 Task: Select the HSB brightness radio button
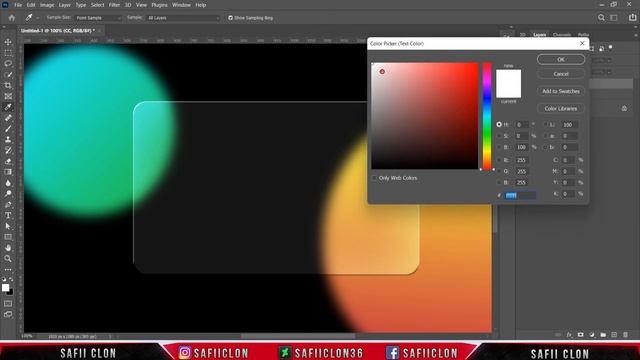click(499, 147)
